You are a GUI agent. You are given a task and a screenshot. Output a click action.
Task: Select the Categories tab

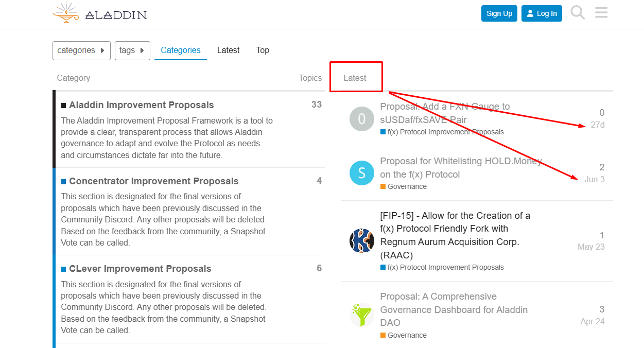[x=181, y=50]
